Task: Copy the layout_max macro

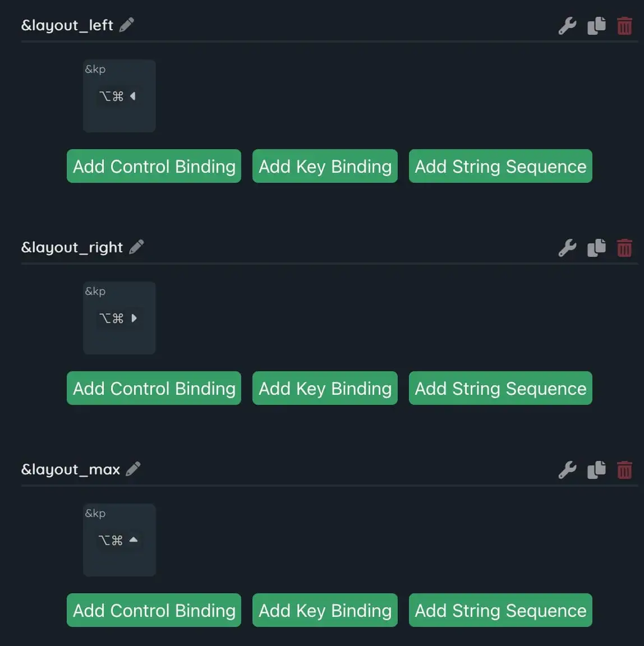Action: tap(596, 470)
